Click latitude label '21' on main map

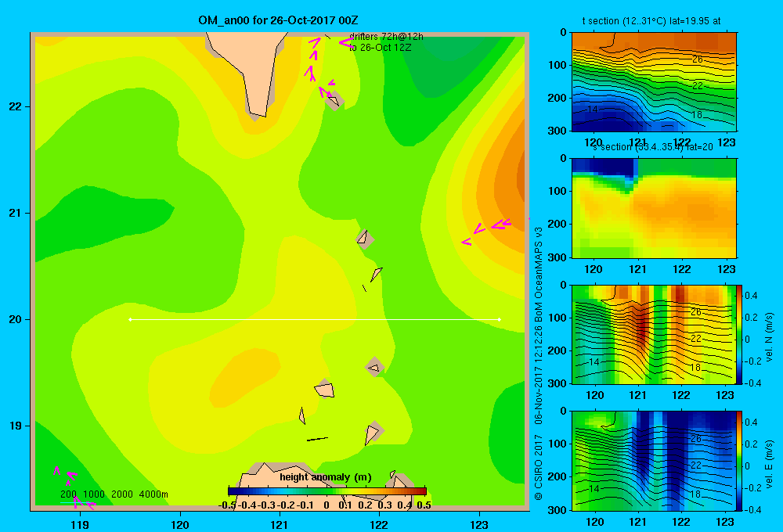16,213
